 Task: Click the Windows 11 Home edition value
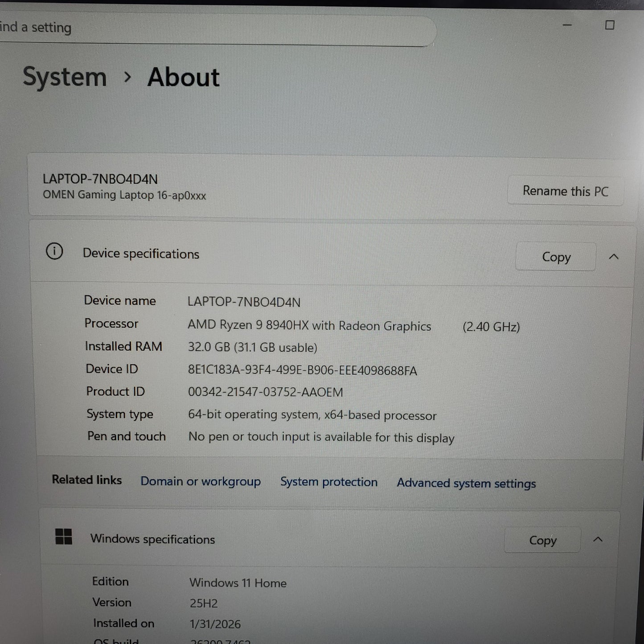(238, 583)
